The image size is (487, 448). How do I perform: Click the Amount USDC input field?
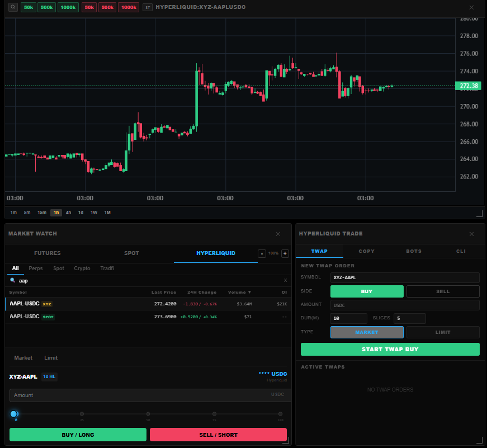[150, 395]
